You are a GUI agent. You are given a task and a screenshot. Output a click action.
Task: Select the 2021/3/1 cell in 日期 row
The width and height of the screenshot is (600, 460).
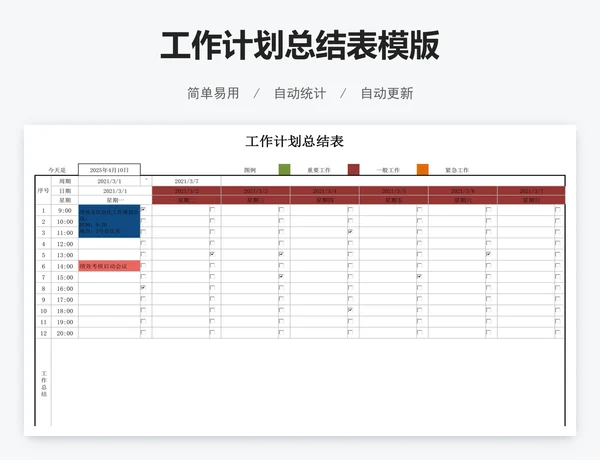[115, 191]
